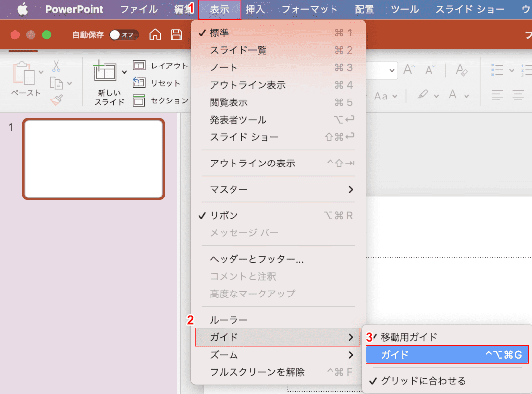The height and width of the screenshot is (394, 532).
Task: Open the font size dropdown
Action: point(392,70)
